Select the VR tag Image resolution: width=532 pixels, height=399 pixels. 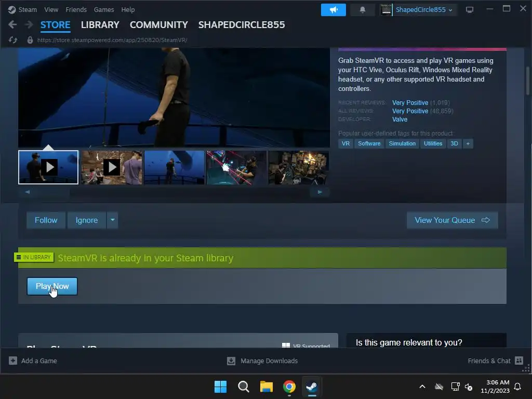pos(345,143)
